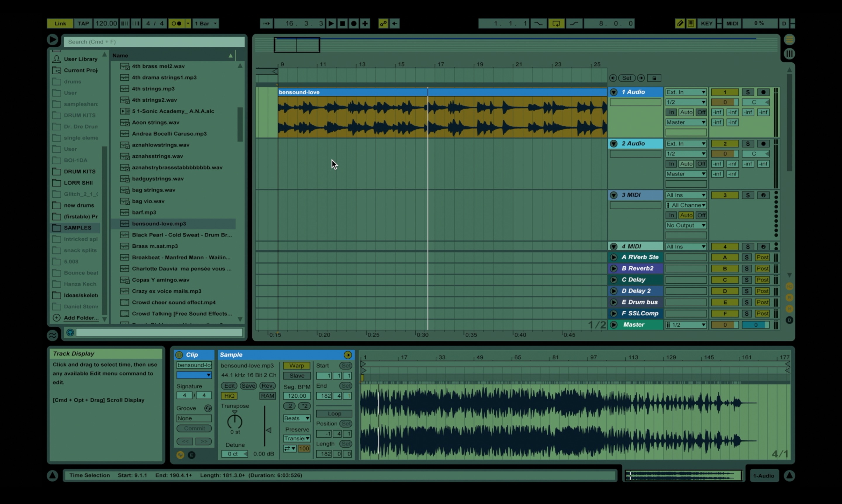Switch on RAM mode in the Sample box
Screen dimensions: 842x504
click(x=268, y=396)
